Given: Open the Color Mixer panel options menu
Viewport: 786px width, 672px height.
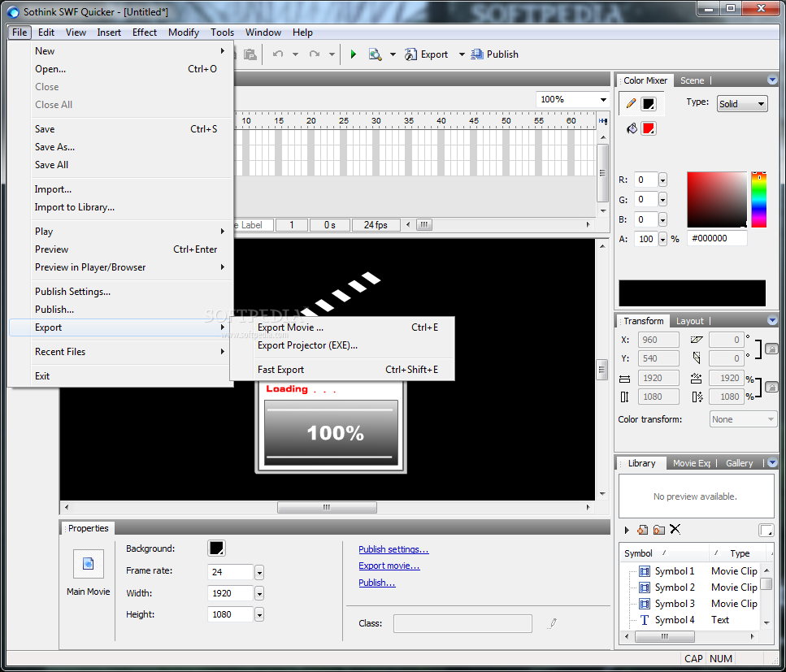Looking at the screenshot, I should 772,80.
